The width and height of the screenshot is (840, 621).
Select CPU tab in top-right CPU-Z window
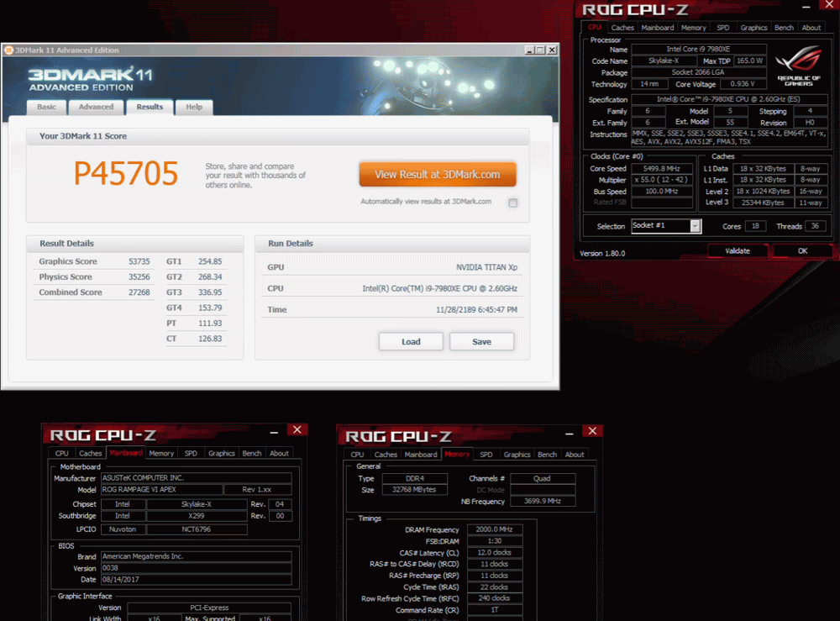tap(595, 28)
